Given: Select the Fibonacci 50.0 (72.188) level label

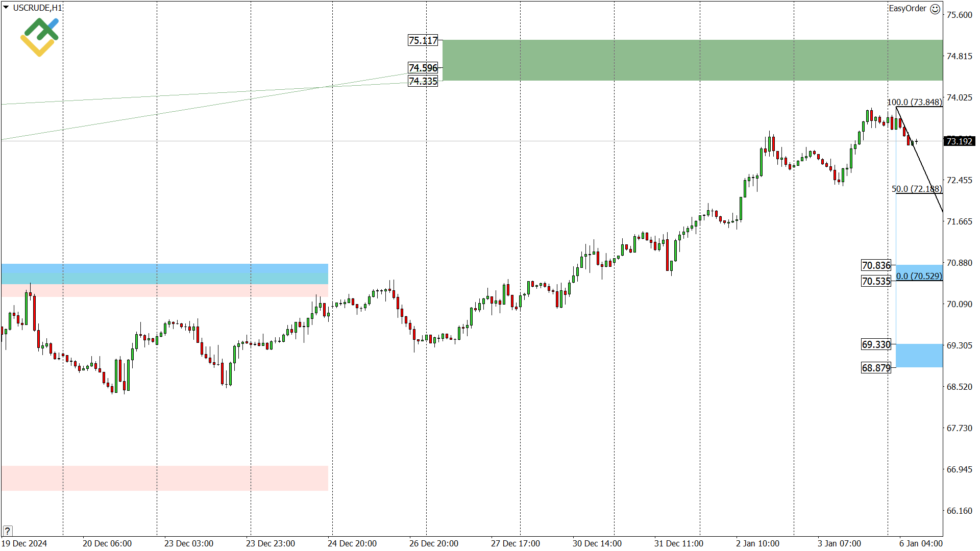Looking at the screenshot, I should click(x=917, y=189).
